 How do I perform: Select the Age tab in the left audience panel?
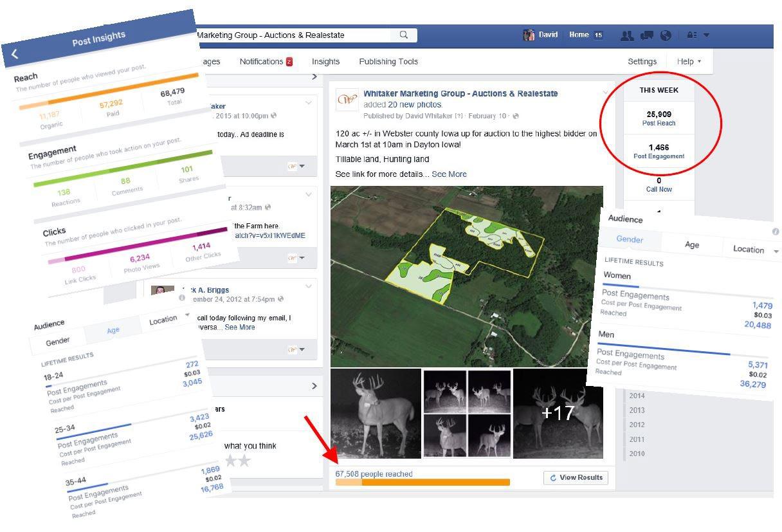click(x=113, y=330)
